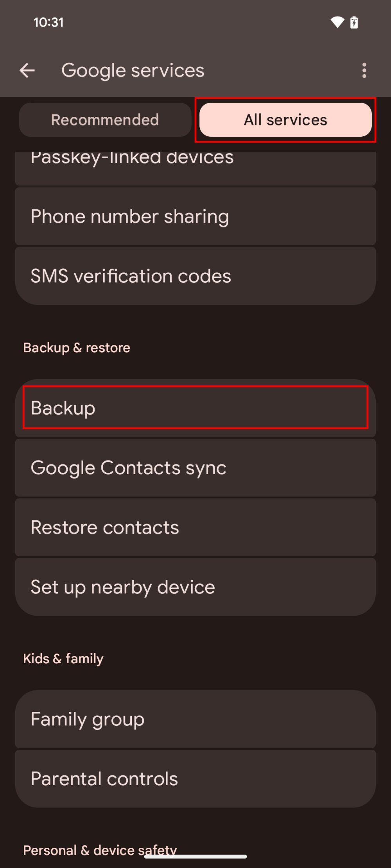Open Parental controls
391x868 pixels.
(195, 779)
